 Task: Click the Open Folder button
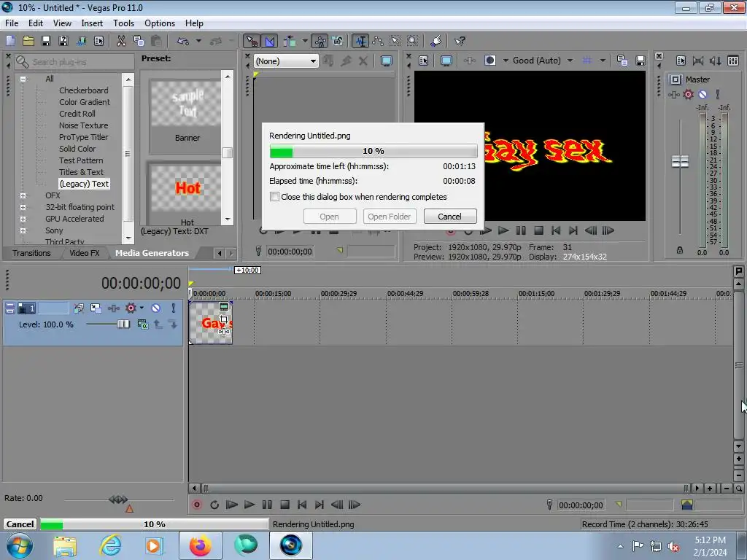pyautogui.click(x=390, y=216)
